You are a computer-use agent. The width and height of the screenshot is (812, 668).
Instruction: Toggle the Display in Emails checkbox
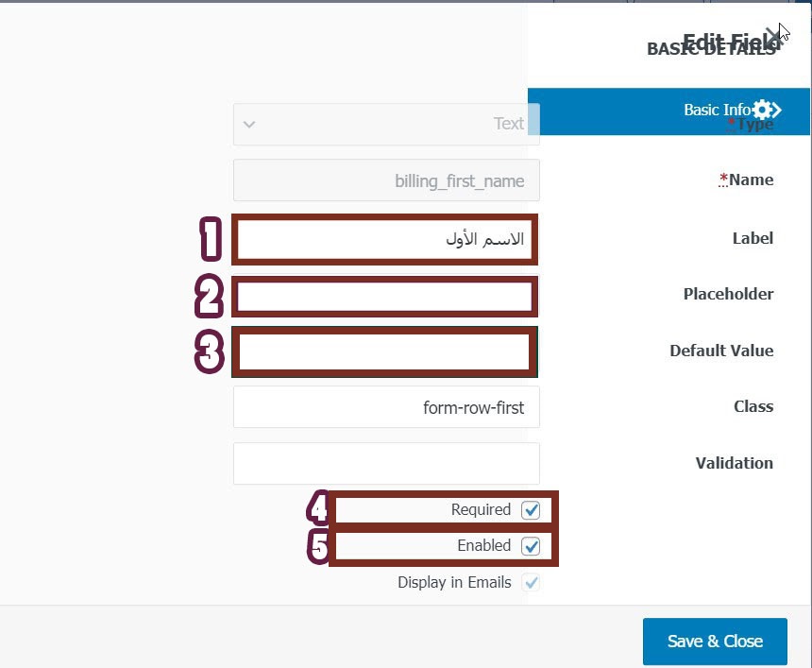[x=531, y=582]
